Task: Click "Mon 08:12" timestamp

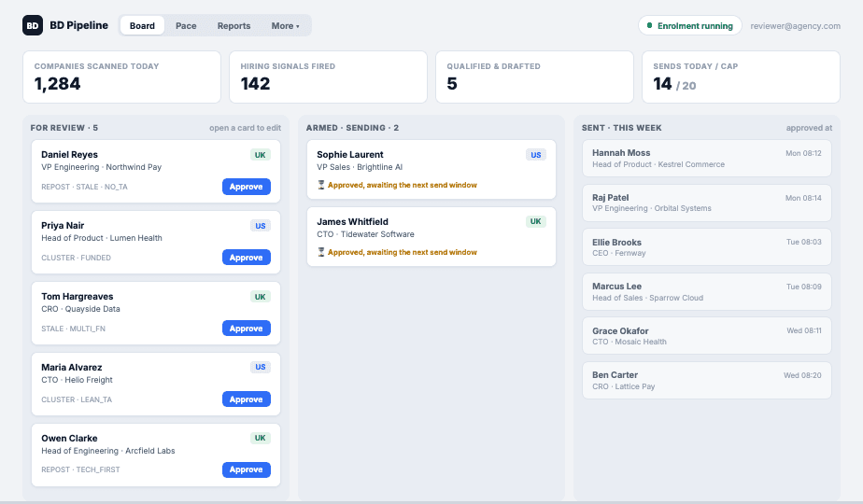Action: click(x=803, y=153)
